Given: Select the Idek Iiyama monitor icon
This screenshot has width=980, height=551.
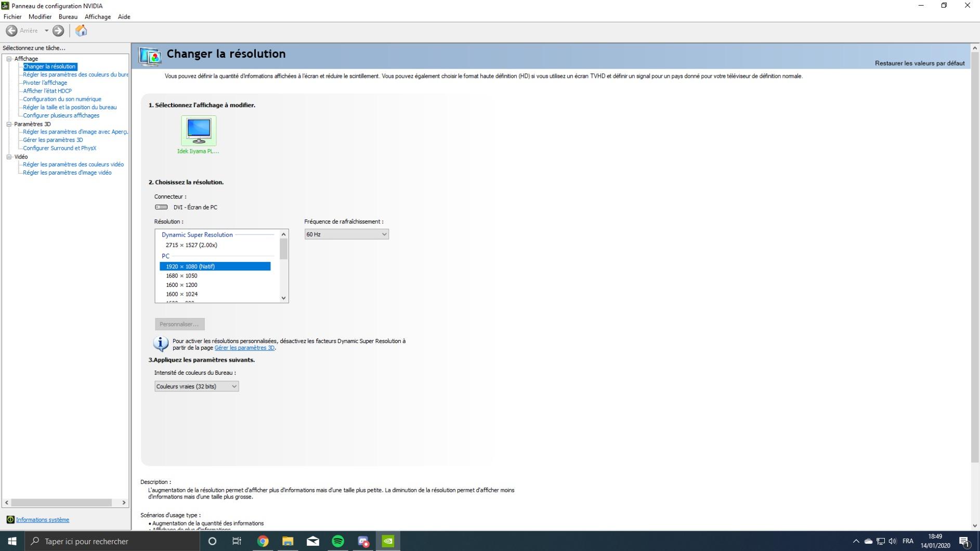Looking at the screenshot, I should (x=198, y=130).
